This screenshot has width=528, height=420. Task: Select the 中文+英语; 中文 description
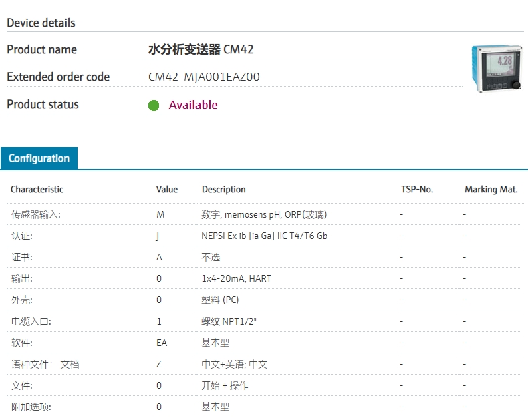235,364
